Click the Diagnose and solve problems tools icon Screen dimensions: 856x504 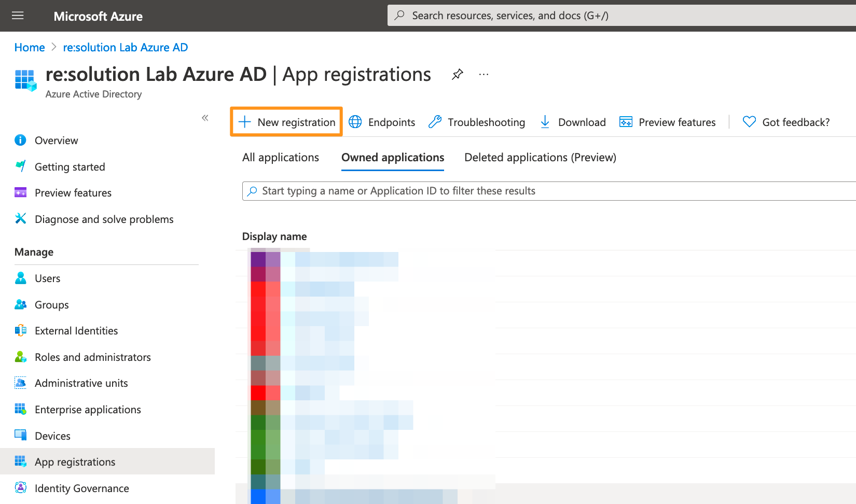pos(20,218)
